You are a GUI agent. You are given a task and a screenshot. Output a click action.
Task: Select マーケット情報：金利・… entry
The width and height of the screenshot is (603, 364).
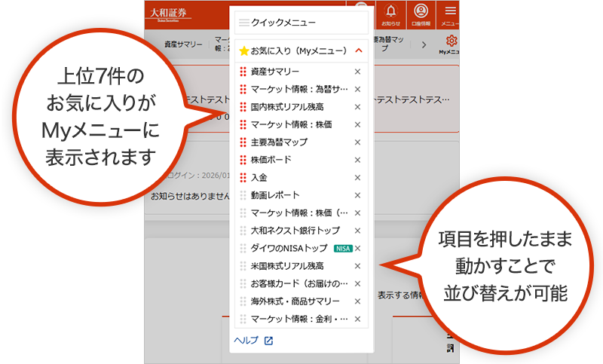tap(299, 319)
